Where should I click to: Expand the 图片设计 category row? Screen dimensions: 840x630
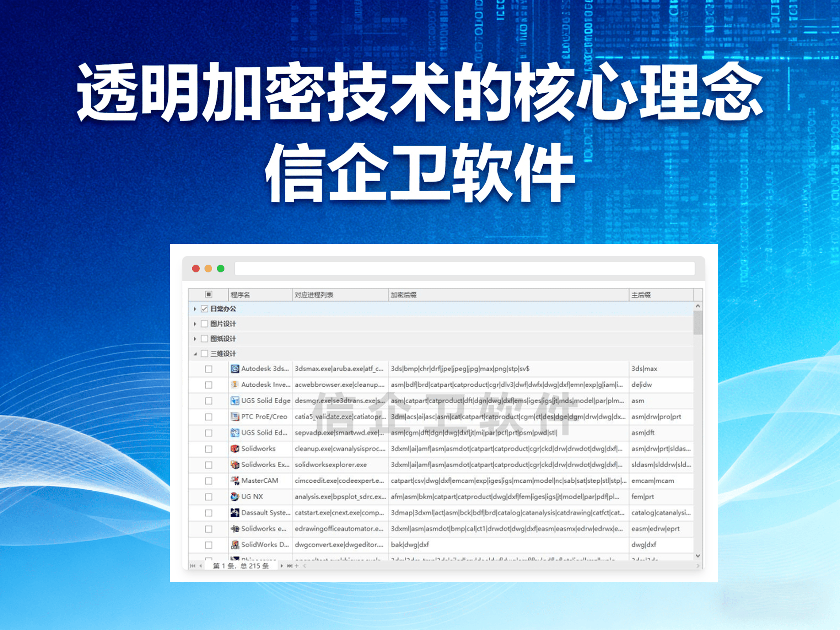194,324
